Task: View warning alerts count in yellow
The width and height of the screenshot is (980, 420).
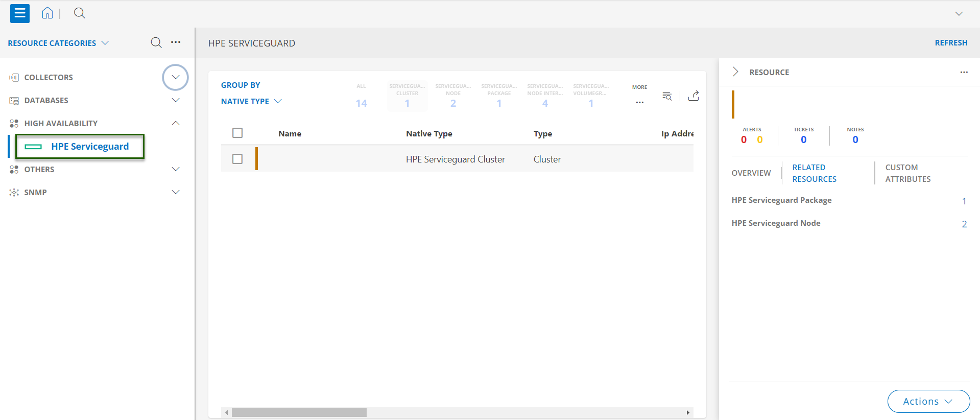Action: coord(760,139)
